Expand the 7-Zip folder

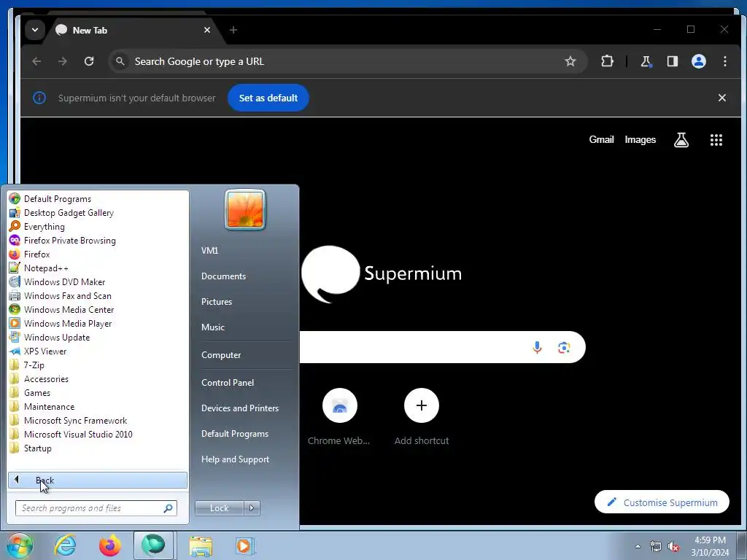[98, 365]
